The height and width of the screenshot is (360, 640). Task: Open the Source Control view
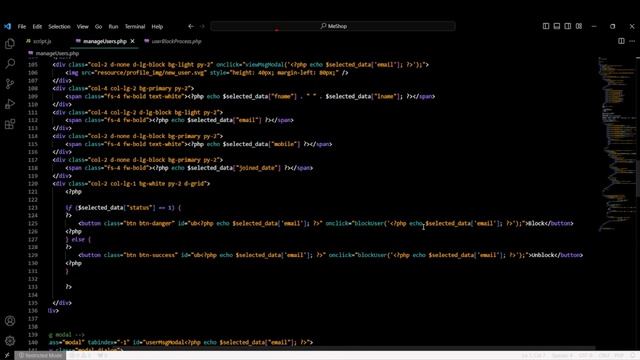click(x=10, y=84)
